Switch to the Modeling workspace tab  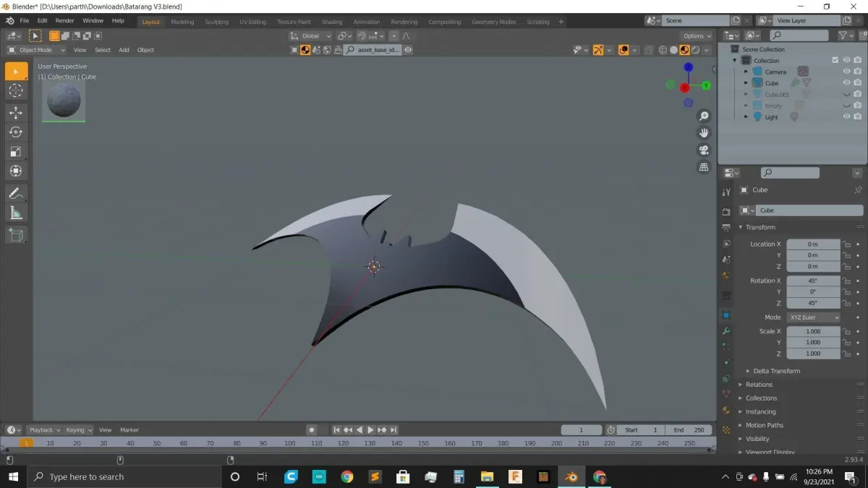(x=182, y=22)
